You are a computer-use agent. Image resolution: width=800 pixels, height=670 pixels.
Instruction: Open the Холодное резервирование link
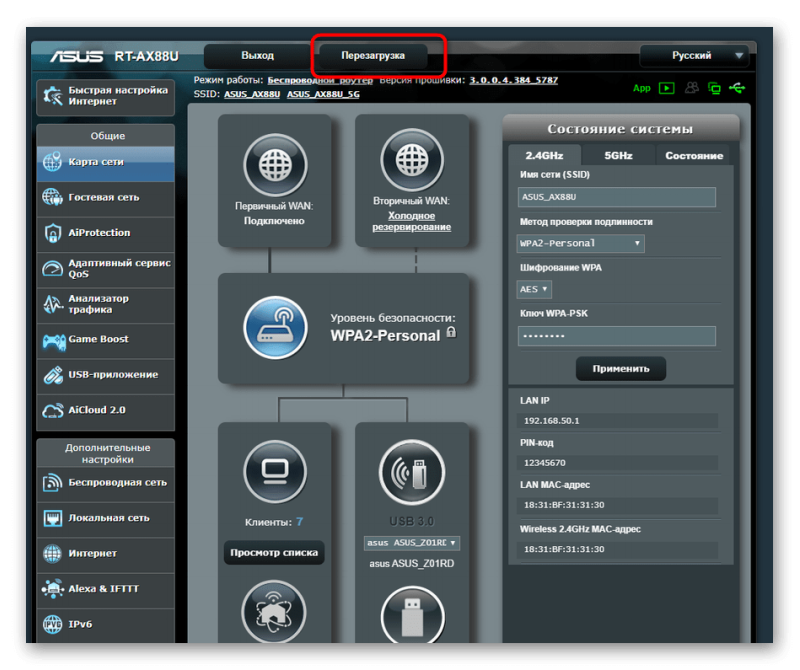click(x=412, y=221)
